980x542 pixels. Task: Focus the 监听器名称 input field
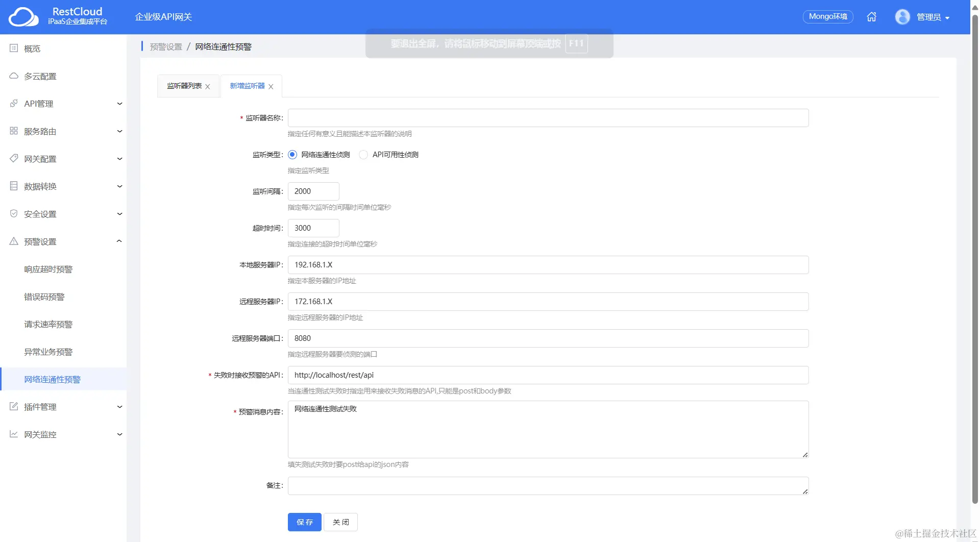[x=548, y=118]
